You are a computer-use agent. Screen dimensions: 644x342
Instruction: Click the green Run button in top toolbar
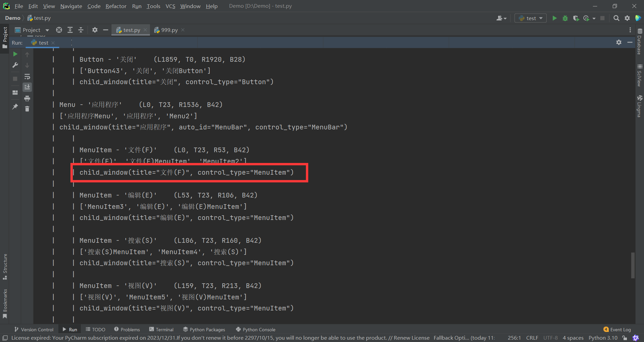[554, 18]
